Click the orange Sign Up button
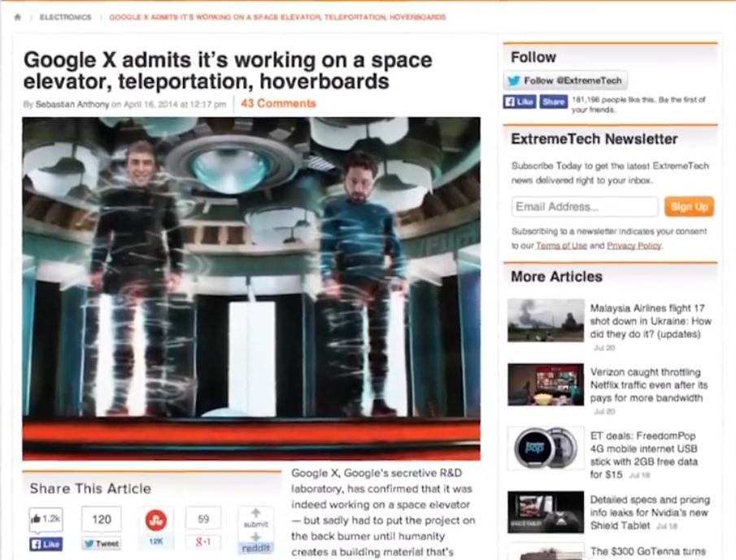The height and width of the screenshot is (560, 736). pyautogui.click(x=689, y=206)
